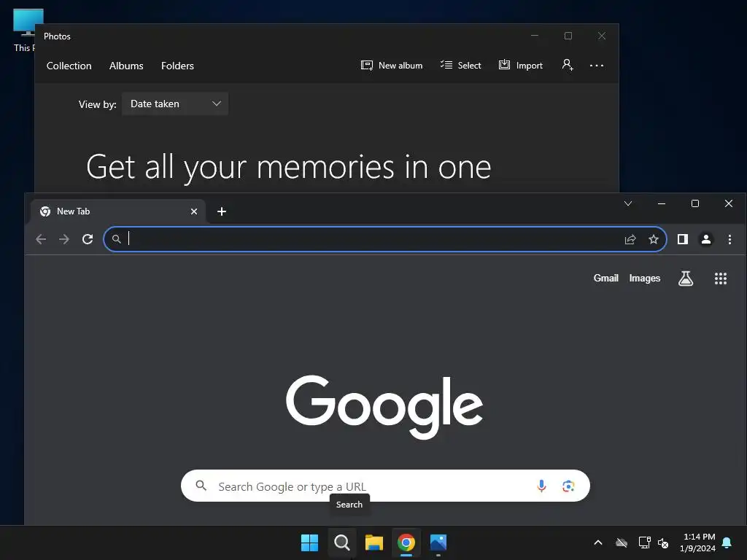
Task: Close the New Tab tab
Action: 194,211
